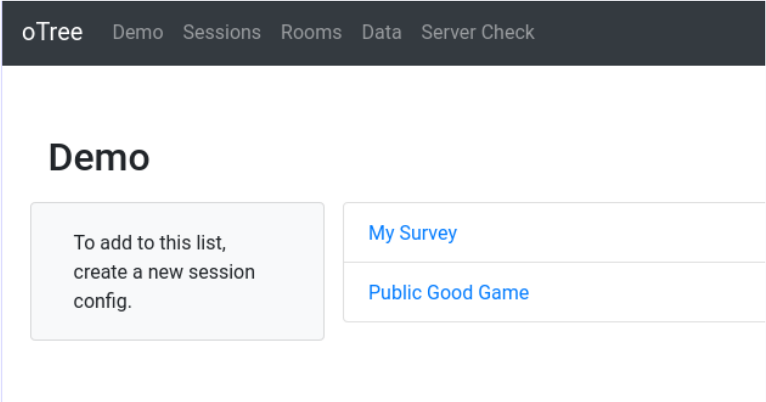The height and width of the screenshot is (402, 766).
Task: Start the Public Good Game demo
Action: tap(448, 293)
